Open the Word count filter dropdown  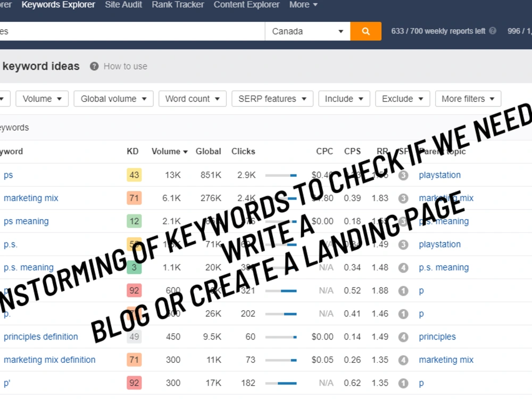(x=193, y=99)
